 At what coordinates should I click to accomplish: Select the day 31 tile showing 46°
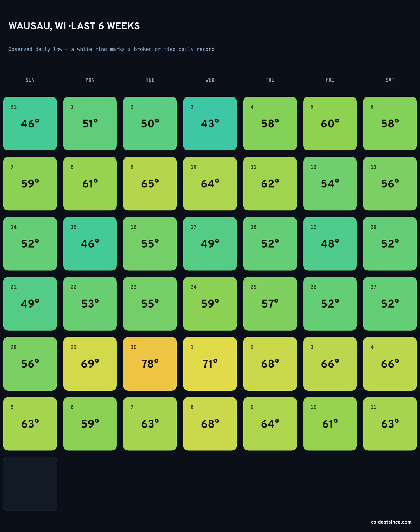30,124
